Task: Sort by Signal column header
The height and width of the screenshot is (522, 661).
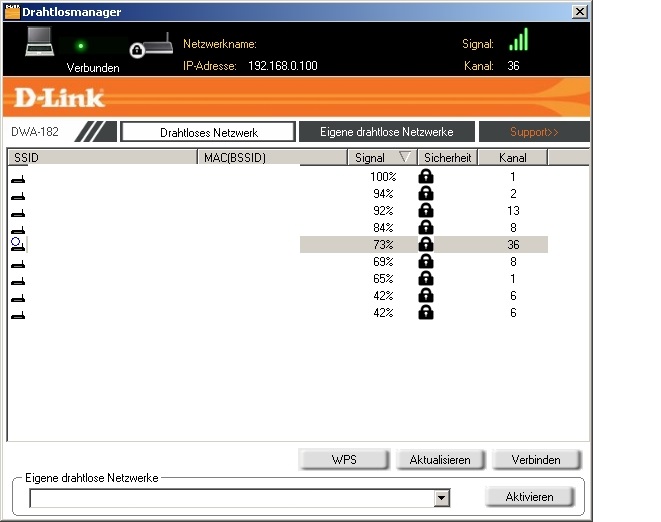Action: pos(382,157)
